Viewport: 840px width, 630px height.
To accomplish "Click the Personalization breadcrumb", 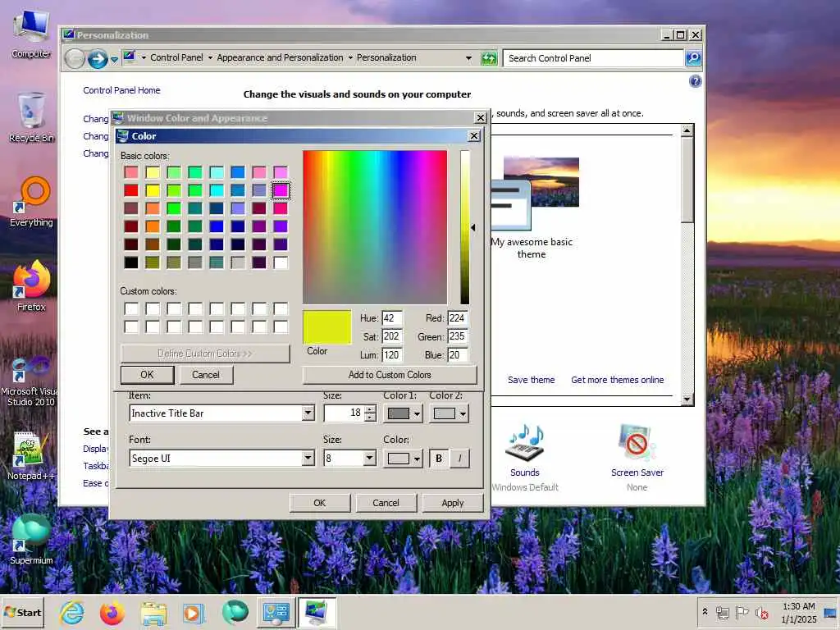I will [386, 57].
